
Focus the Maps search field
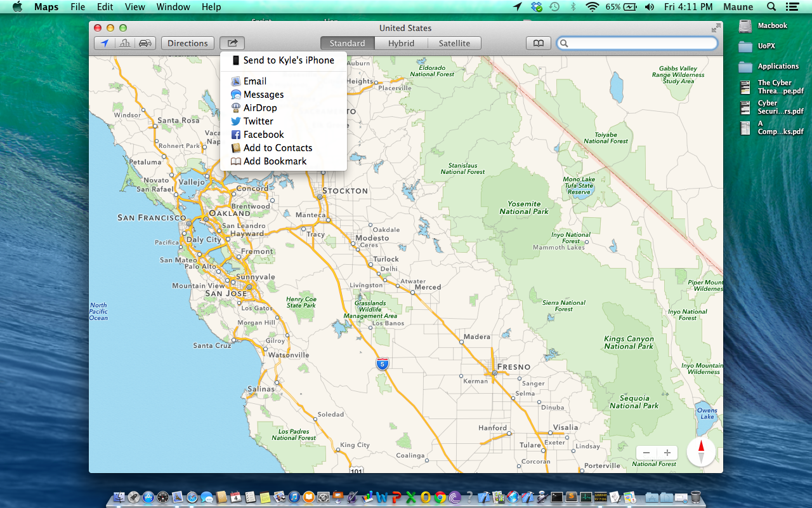(x=637, y=43)
